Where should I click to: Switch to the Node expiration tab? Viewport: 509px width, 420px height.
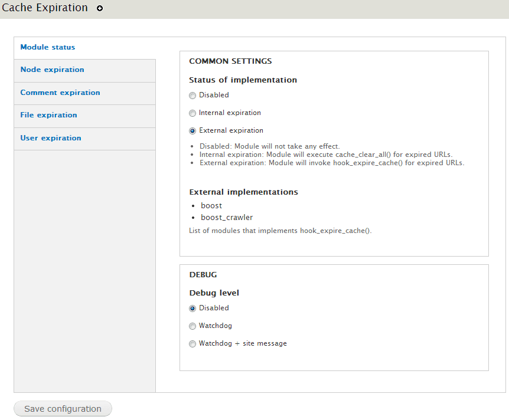tap(52, 70)
